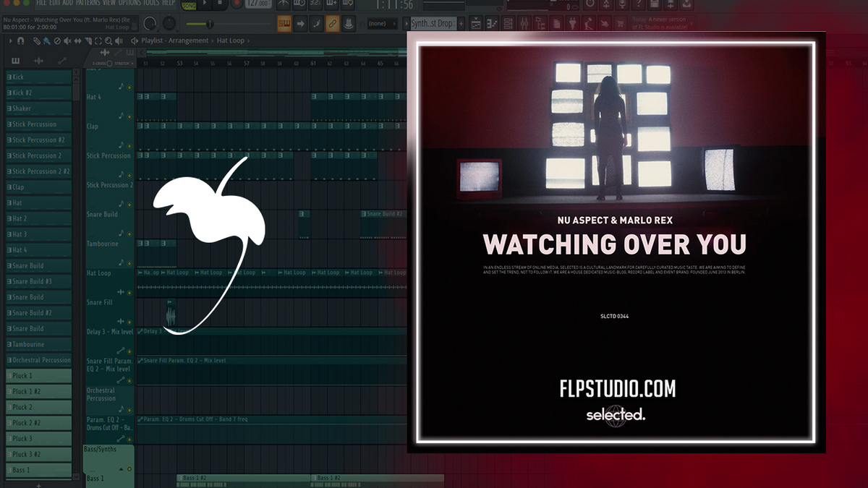The image size is (868, 488).
Task: Select the Paint tool in the playlist toolbar
Action: [46, 40]
